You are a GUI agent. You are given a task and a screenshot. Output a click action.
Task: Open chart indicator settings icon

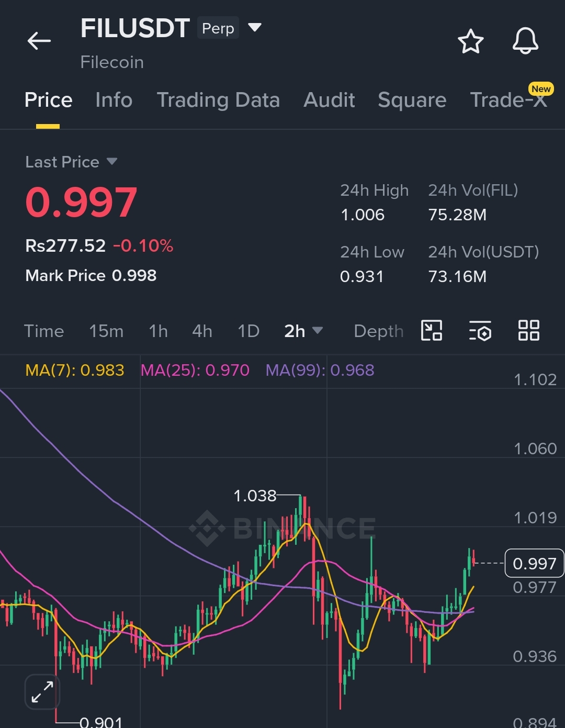tap(480, 331)
